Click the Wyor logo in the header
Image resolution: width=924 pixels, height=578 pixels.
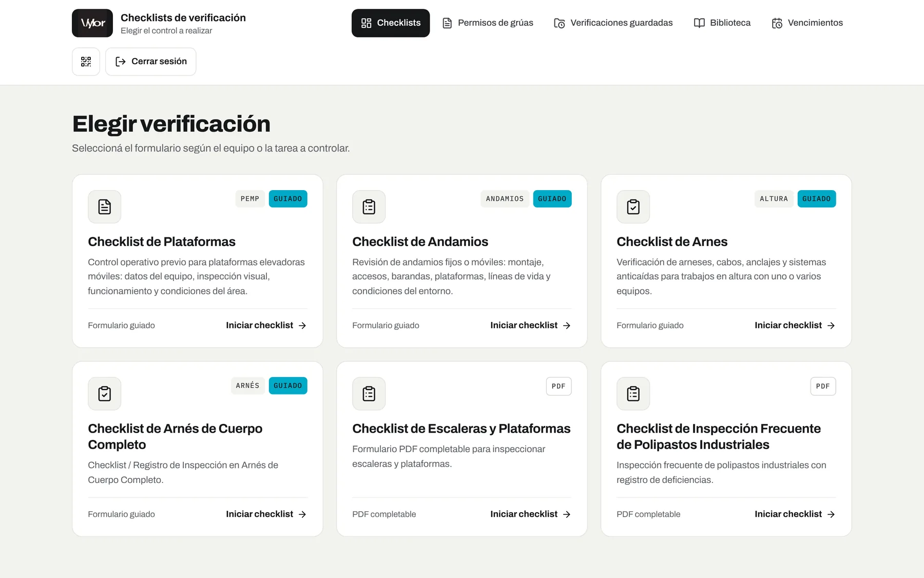[92, 23]
